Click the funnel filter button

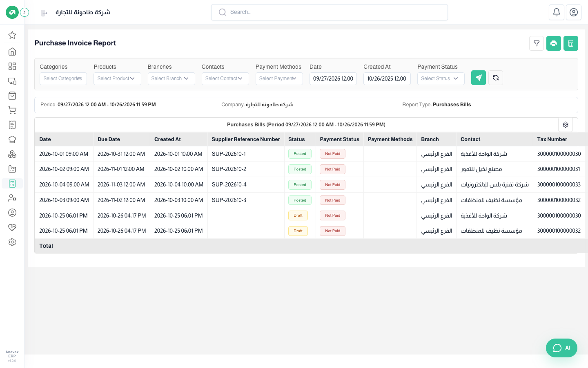[x=537, y=43]
